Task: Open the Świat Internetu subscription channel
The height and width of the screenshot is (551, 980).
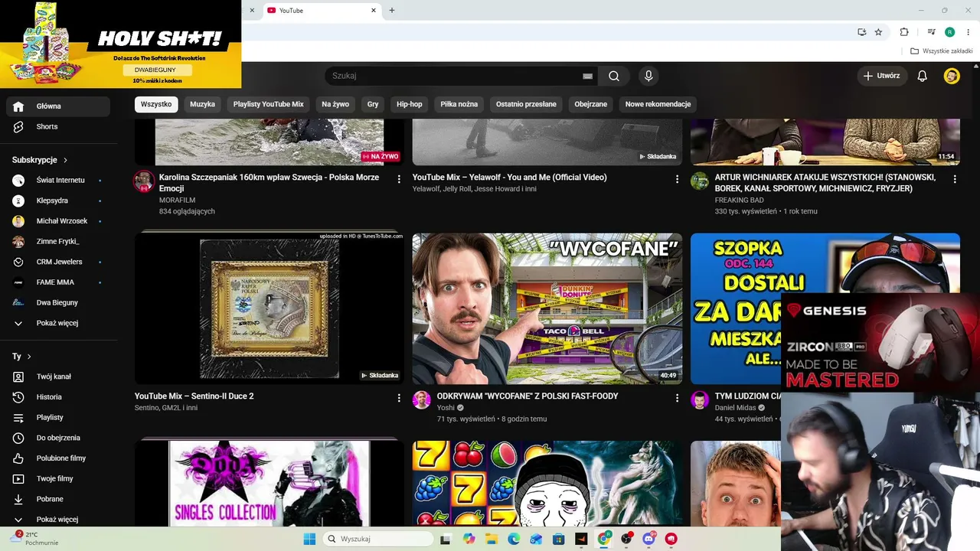Action: click(x=58, y=180)
